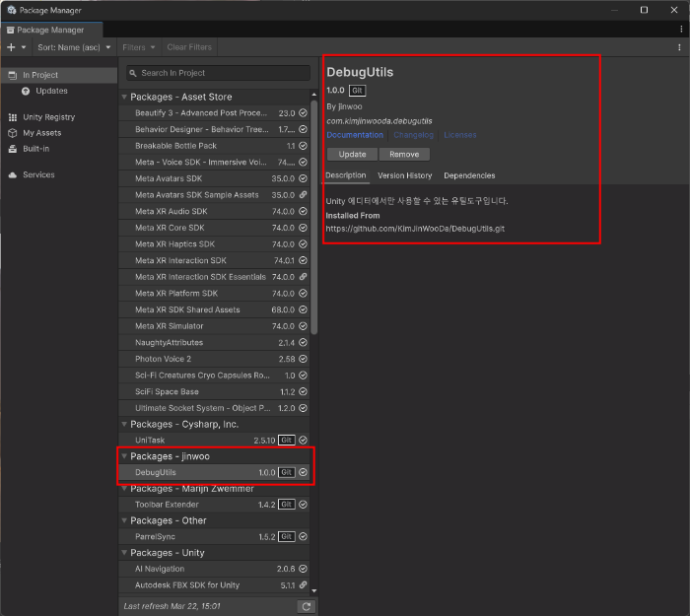The height and width of the screenshot is (616, 690).
Task: Open the tab bar kebab menu
Action: pyautogui.click(x=681, y=29)
